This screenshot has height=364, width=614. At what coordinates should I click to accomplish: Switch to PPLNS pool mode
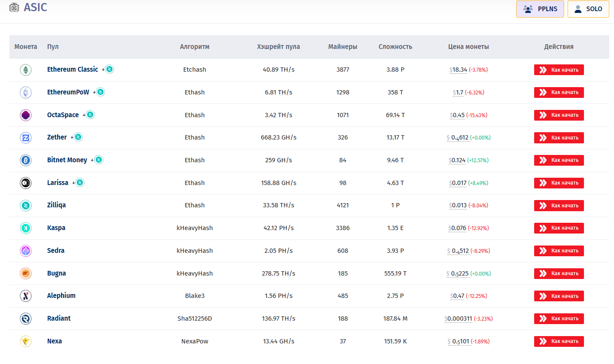(x=540, y=9)
